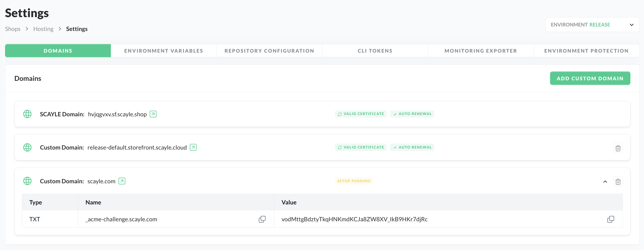Go to Hosting via breadcrumb link

point(43,29)
